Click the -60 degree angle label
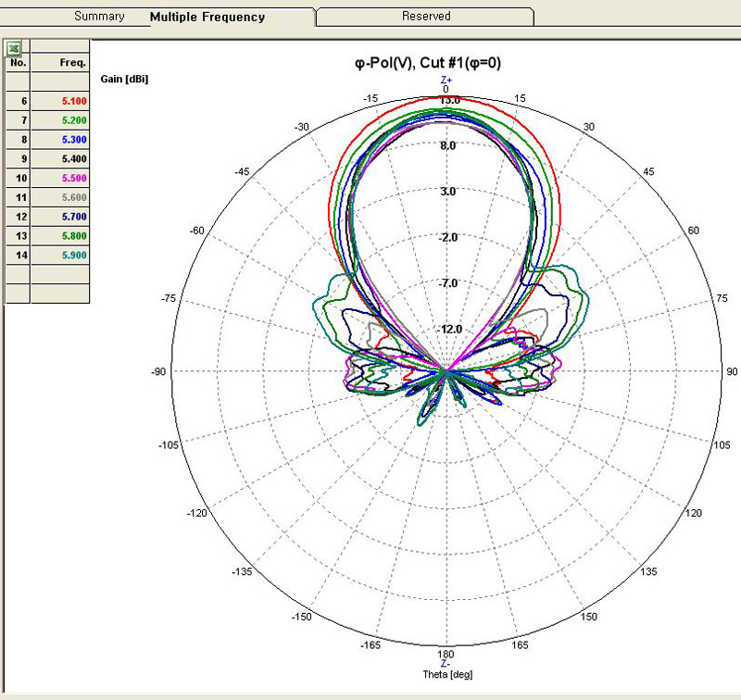The image size is (741, 700). pyautogui.click(x=197, y=231)
